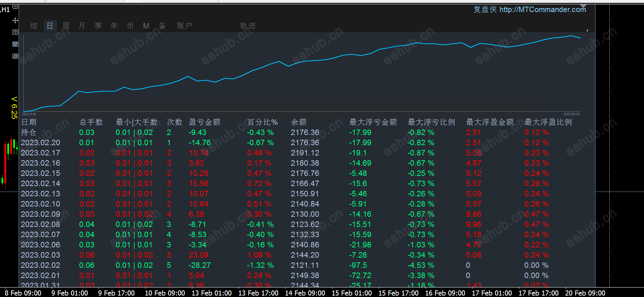This screenshot has height=297, width=644.
Task: Switch to the 月 monthly tab
Action: tap(82, 26)
